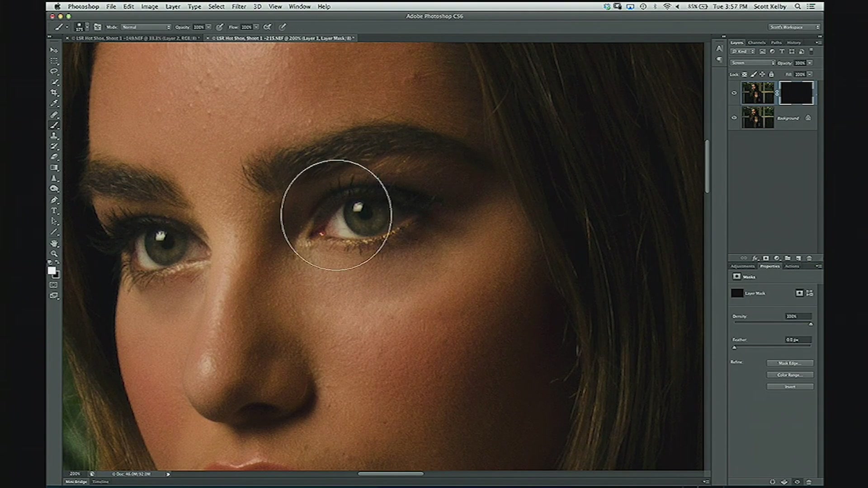The height and width of the screenshot is (488, 868).
Task: Select the Pen tool
Action: coord(54,200)
